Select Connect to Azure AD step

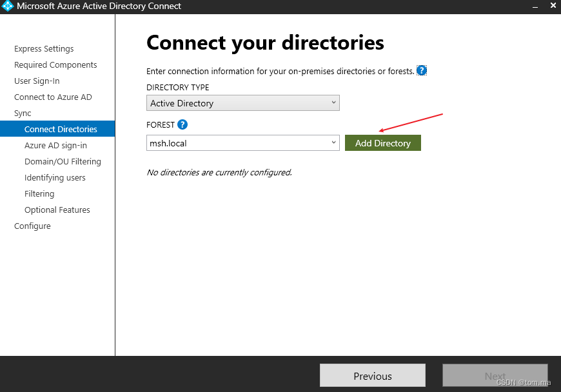tap(53, 97)
